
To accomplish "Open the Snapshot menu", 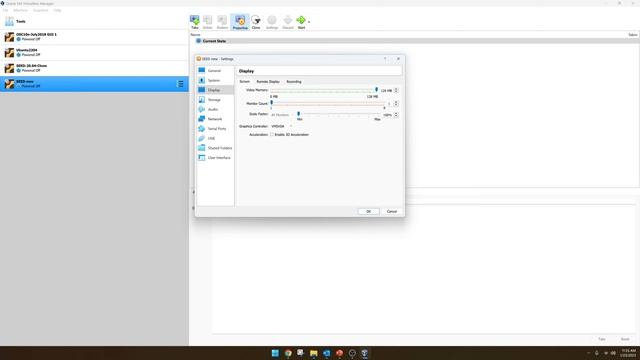I will (40, 10).
